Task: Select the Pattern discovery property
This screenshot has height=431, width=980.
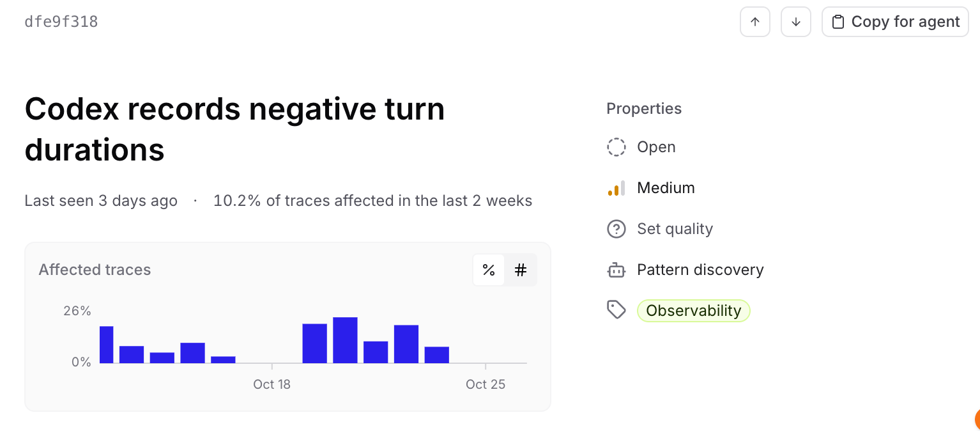Action: click(x=685, y=270)
